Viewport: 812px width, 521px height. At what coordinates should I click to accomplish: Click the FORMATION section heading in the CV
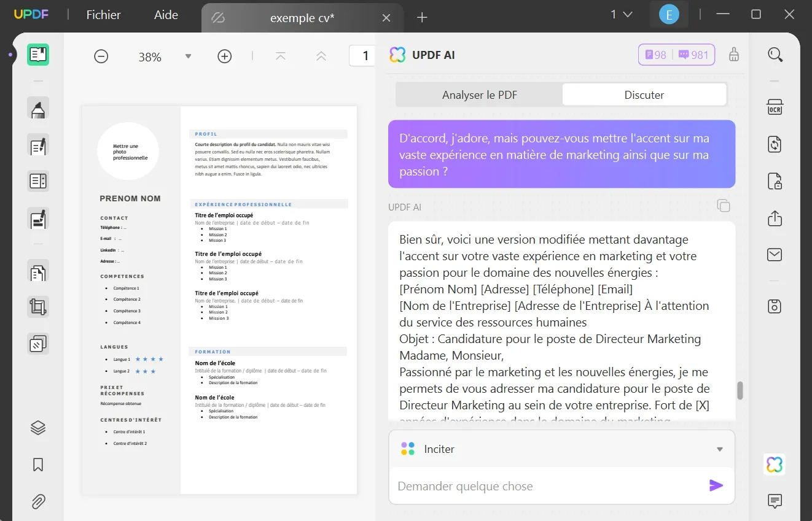[213, 352]
